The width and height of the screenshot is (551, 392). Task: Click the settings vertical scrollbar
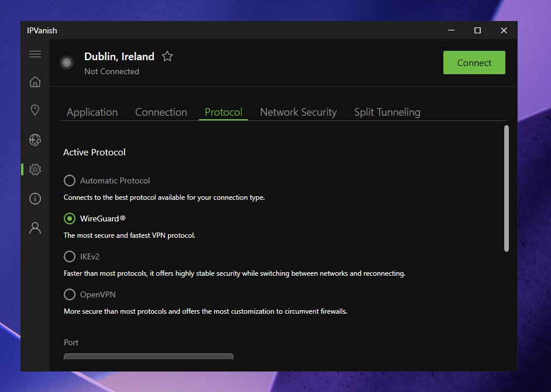tap(507, 189)
